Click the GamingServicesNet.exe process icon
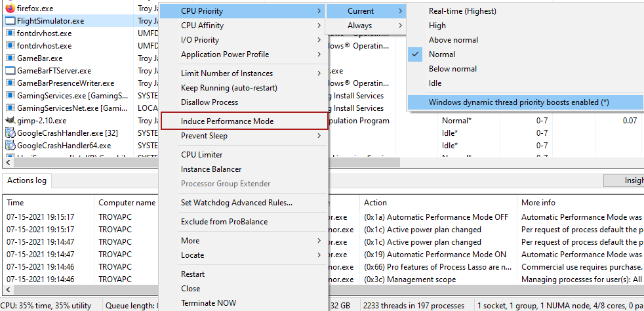 pos(10,108)
